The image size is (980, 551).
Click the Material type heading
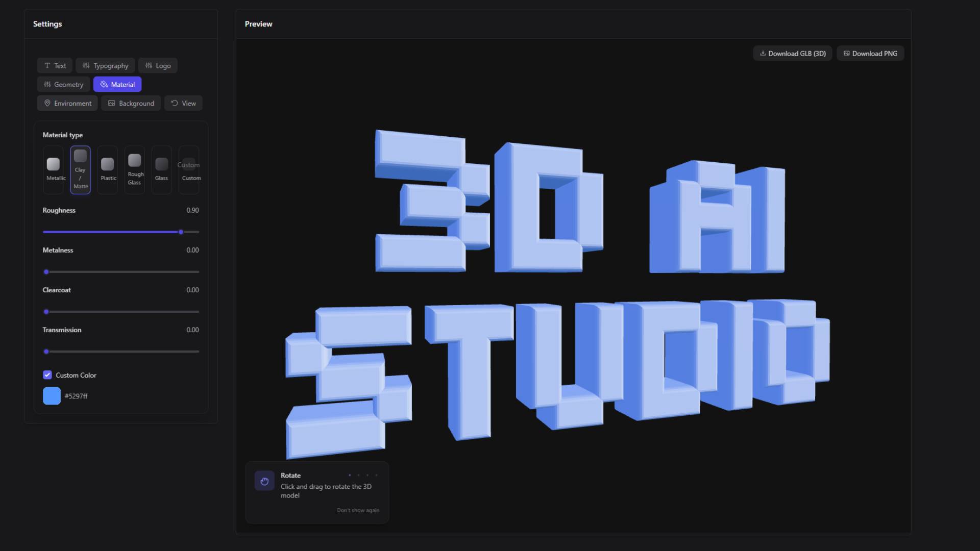click(x=62, y=135)
